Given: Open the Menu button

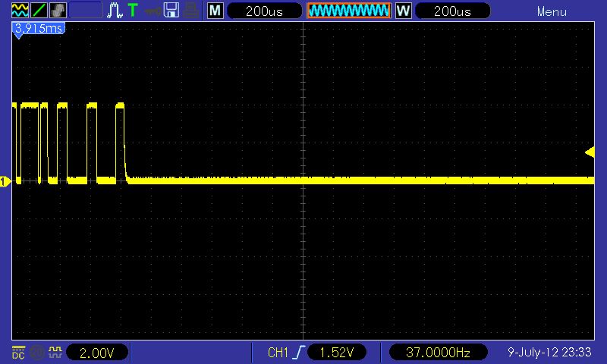Looking at the screenshot, I should (x=552, y=11).
